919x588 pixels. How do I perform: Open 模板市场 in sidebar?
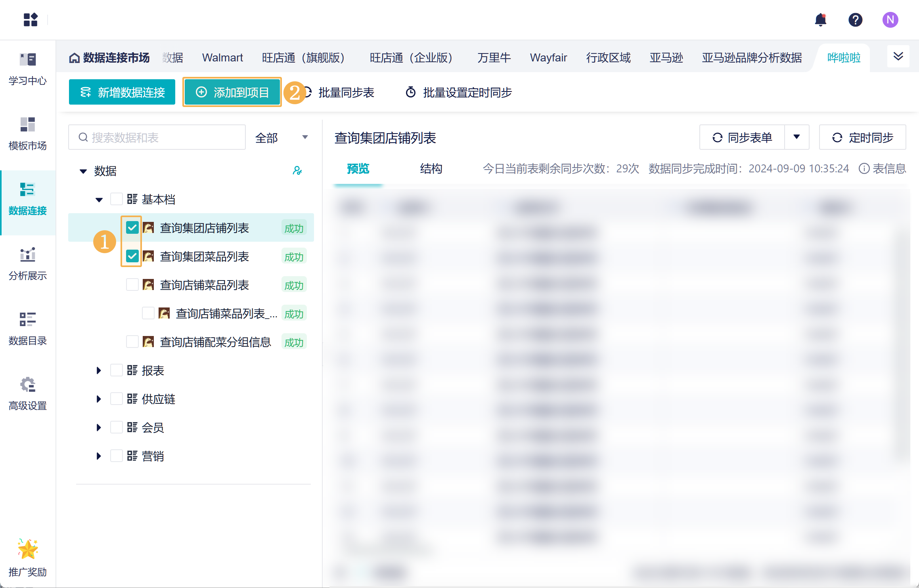[x=28, y=134]
